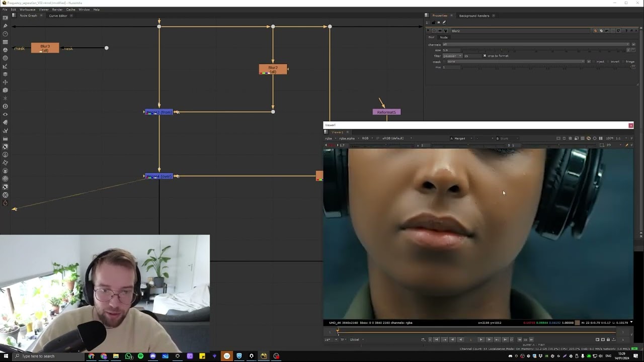Select the Merge (from) node
The width and height of the screenshot is (644, 362).
tap(159, 112)
